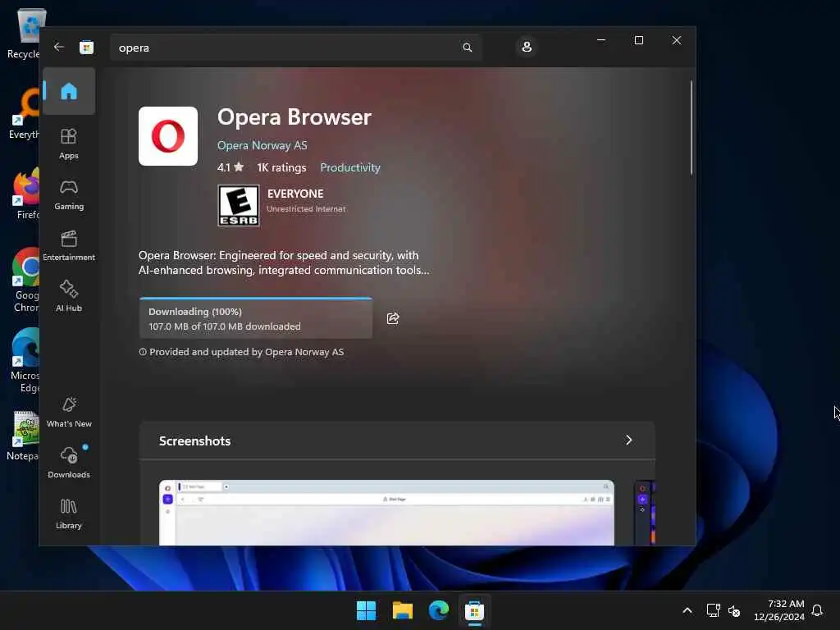The image size is (840, 630).
Task: Select the Firefox desktop shortcut
Action: (x=27, y=194)
